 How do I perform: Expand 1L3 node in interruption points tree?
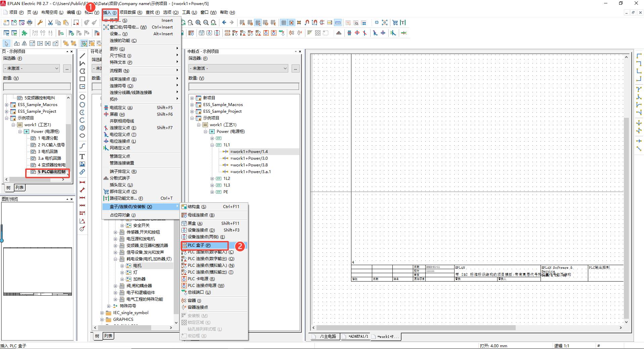tap(212, 185)
